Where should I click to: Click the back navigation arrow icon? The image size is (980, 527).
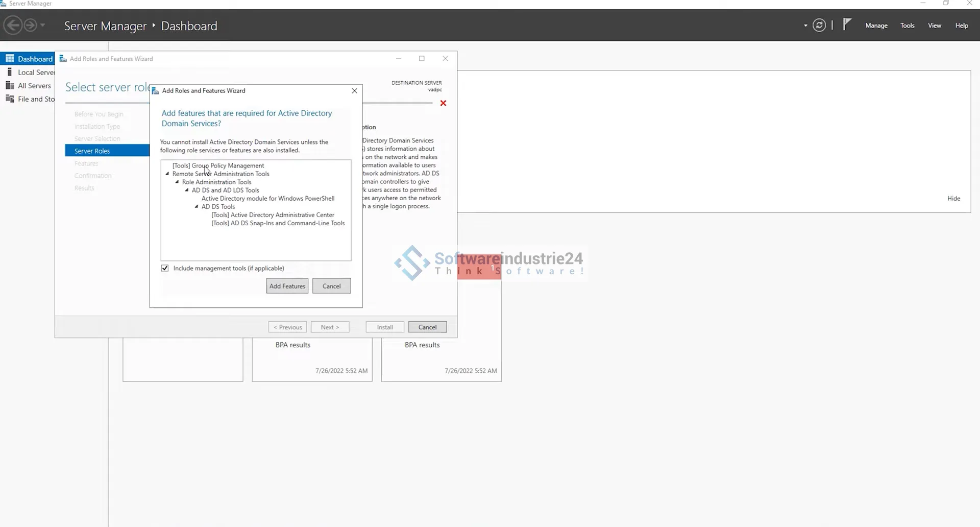tap(13, 25)
